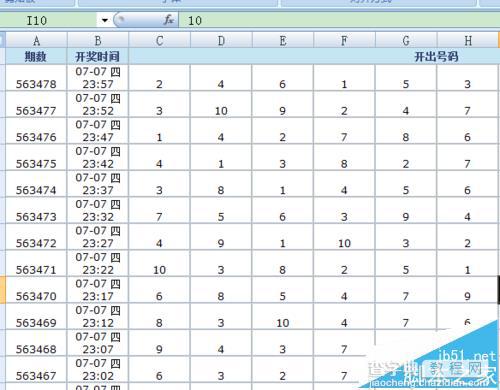
Task: Select cell with period 563472
Action: point(36,237)
